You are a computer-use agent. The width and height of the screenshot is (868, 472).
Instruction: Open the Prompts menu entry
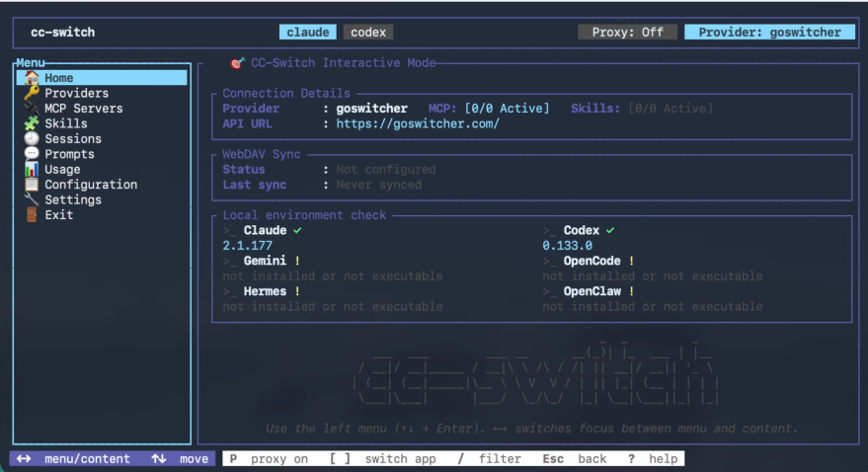pos(102,154)
